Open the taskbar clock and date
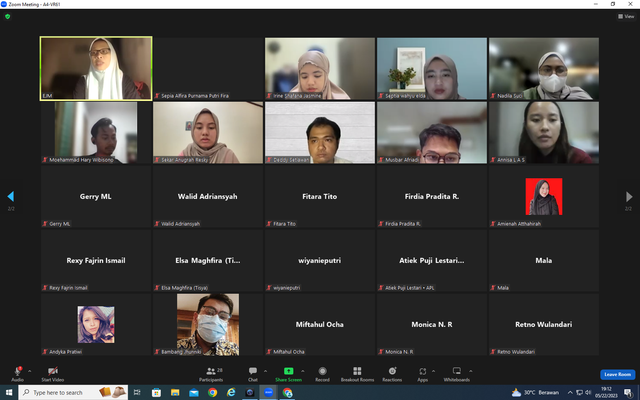The image size is (640, 400). (606, 392)
